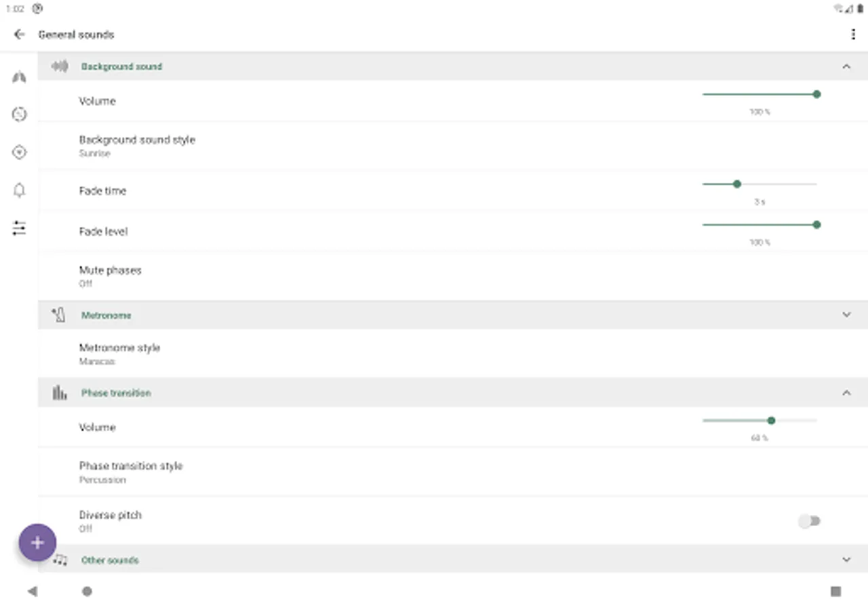Toggle the Diverse pitch switch
Screen dimensions: 868x610
tap(810, 521)
